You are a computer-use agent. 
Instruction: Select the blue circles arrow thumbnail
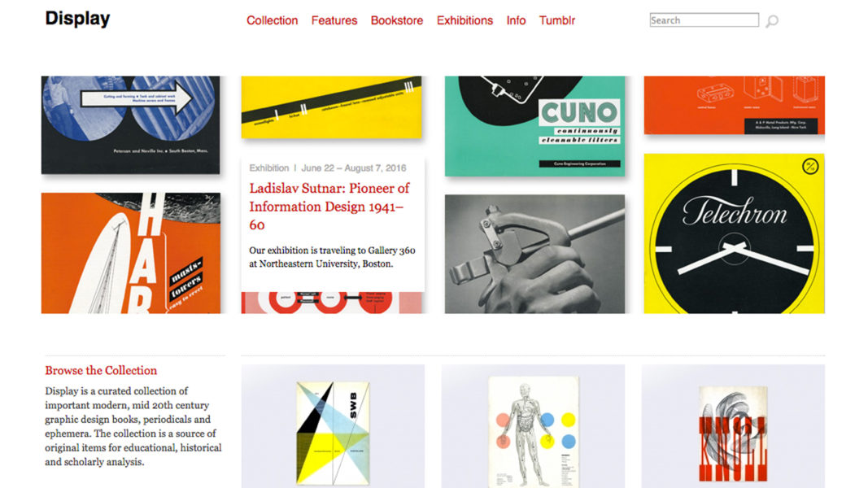(x=131, y=125)
